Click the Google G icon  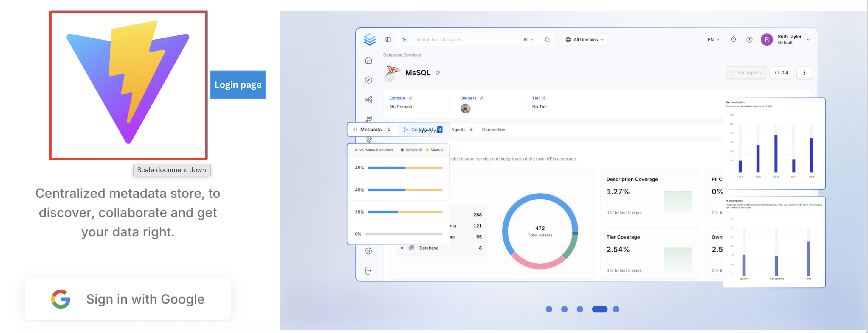[x=61, y=299]
